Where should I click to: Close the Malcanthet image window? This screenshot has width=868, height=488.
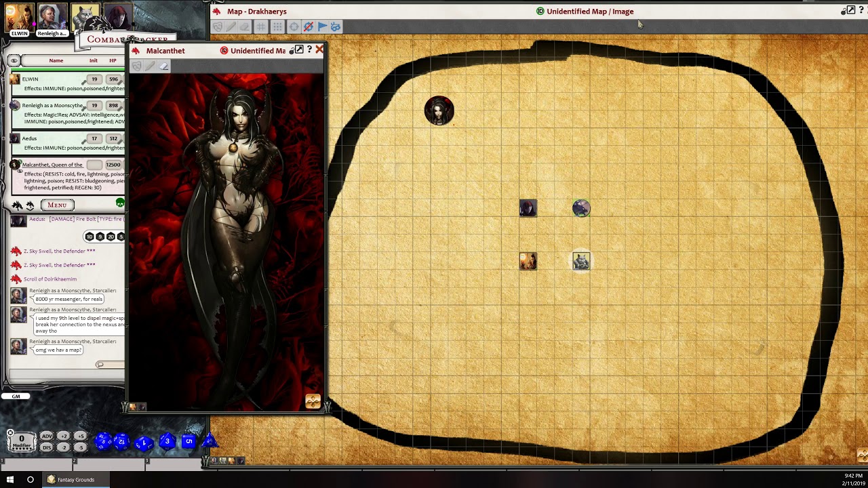319,49
